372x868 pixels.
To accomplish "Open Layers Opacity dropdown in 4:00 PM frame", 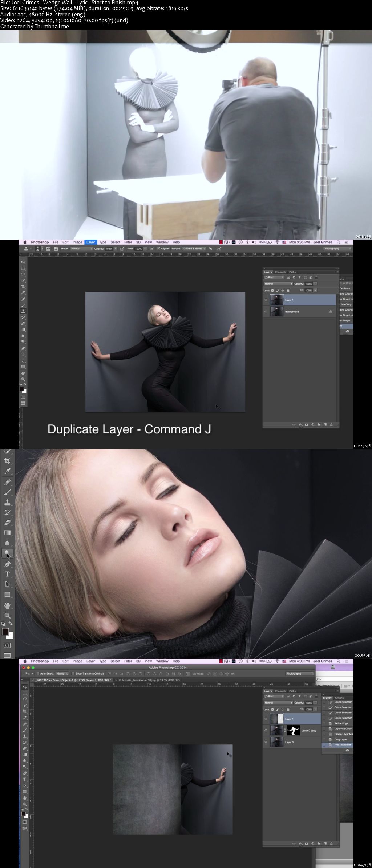I will (315, 703).
